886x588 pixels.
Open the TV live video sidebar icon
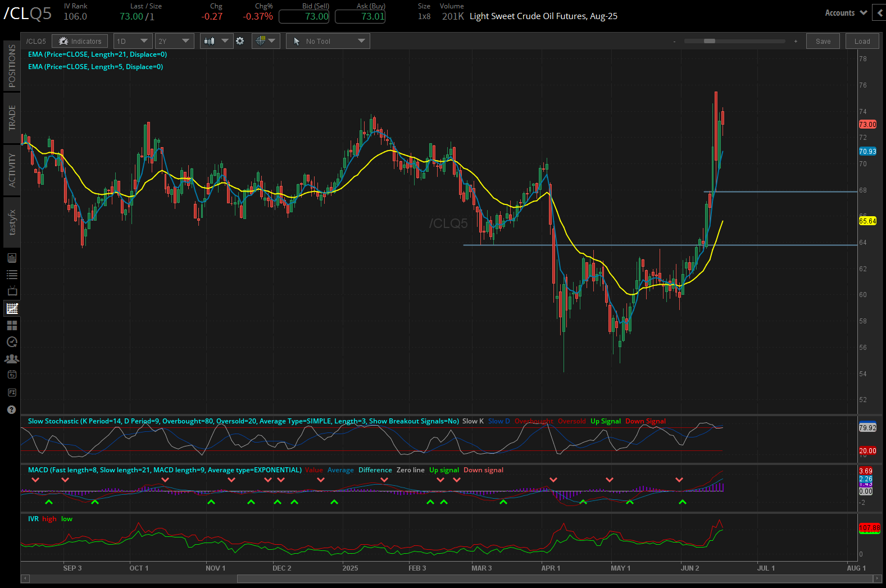12,291
